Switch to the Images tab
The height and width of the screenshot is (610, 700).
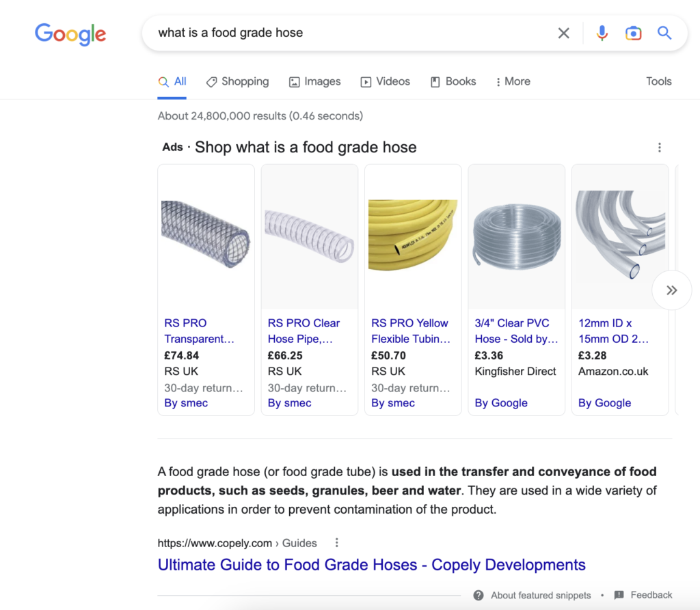314,81
